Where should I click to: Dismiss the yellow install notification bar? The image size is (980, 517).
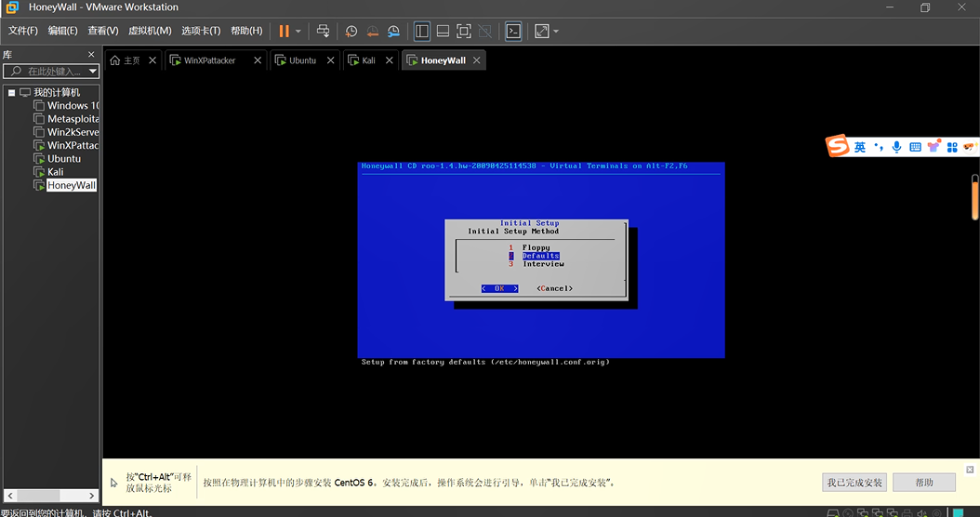[970, 470]
